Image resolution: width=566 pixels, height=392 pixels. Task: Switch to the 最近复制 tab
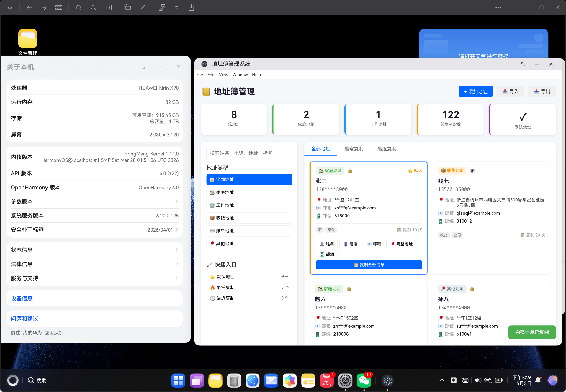(387, 149)
